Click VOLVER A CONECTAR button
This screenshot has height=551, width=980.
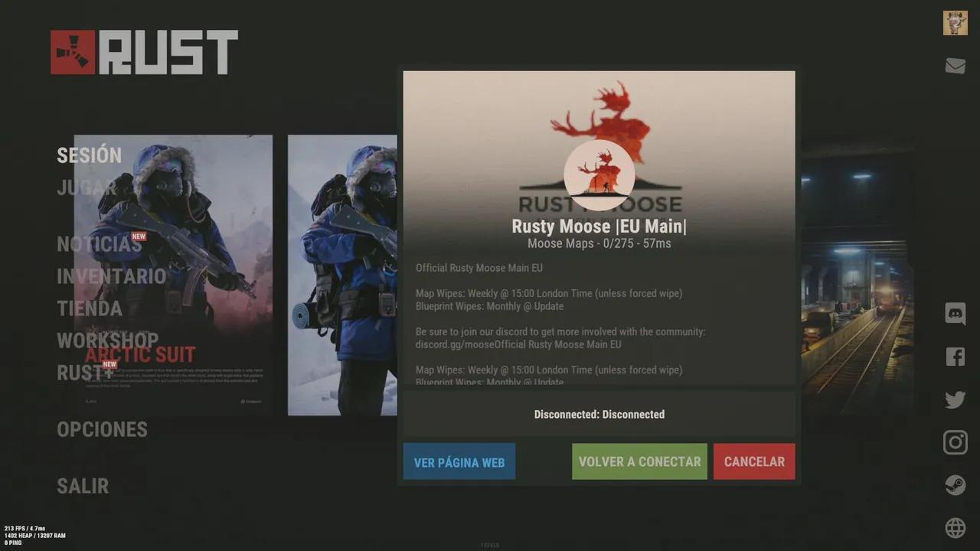[x=639, y=461]
